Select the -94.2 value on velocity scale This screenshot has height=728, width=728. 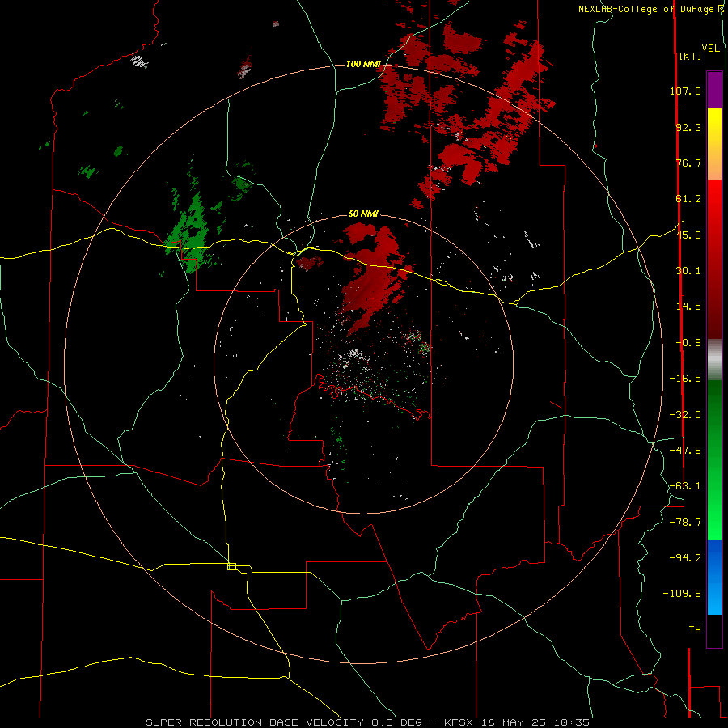pos(685,558)
